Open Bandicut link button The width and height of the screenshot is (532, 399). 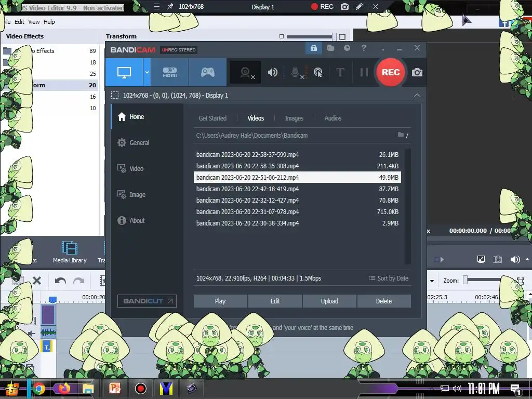coord(147,301)
